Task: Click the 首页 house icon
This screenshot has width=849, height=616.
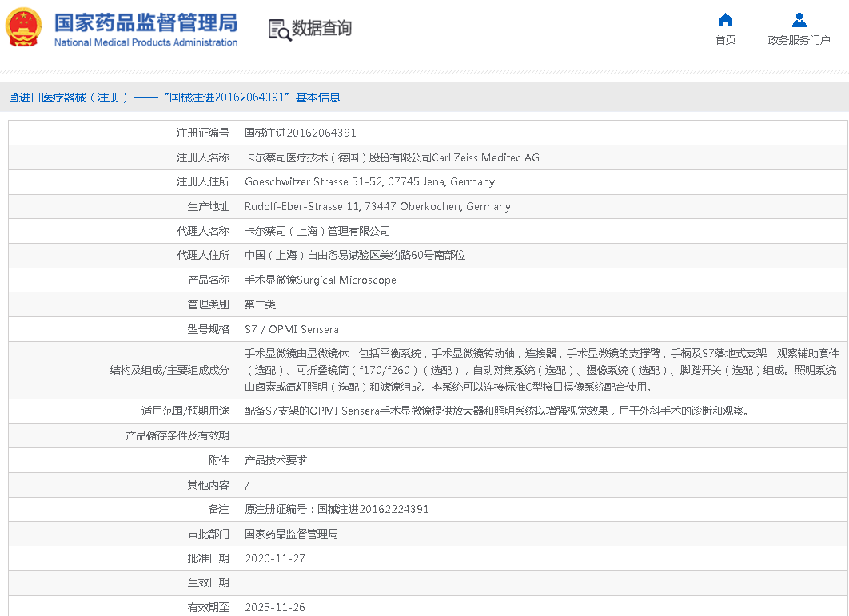Action: point(725,20)
